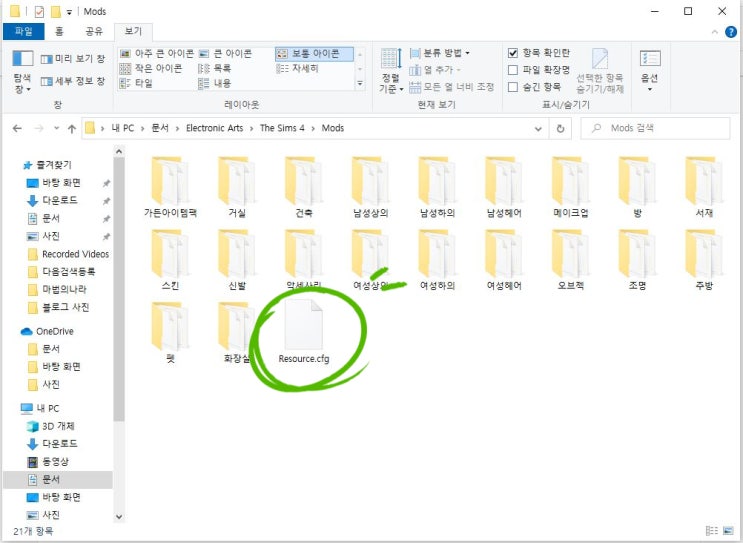
Task: Toggle the 미리 보기 창 pane
Action: pyautogui.click(x=73, y=59)
